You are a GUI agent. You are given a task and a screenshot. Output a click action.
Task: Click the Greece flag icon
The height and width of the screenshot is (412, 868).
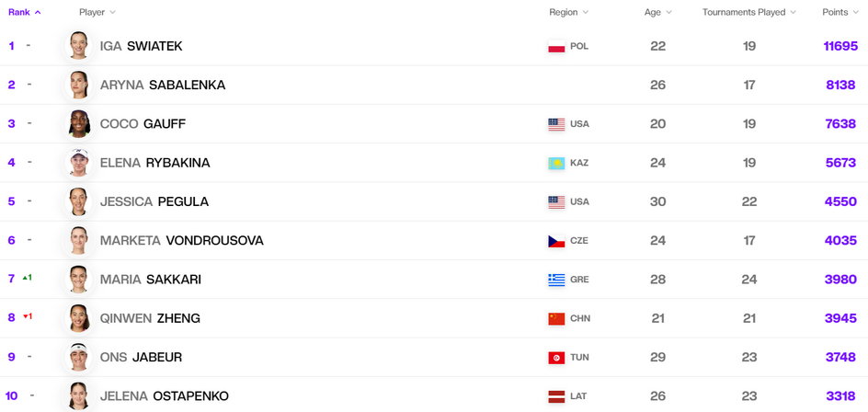[x=556, y=280]
